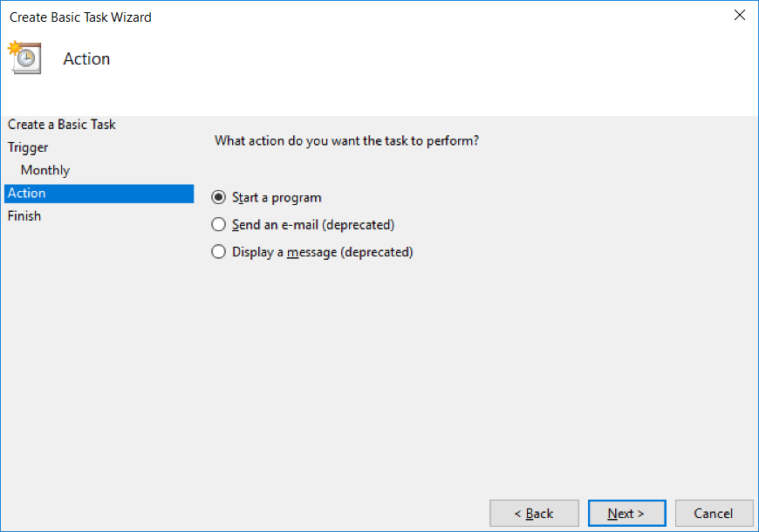Select the Monthly sub-step
759x532 pixels.
coord(44,169)
